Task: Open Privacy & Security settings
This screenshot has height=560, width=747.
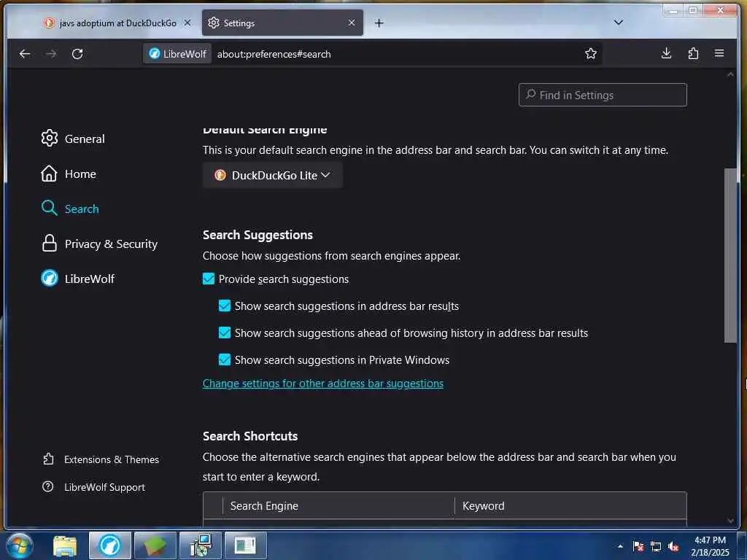Action: coord(99,244)
